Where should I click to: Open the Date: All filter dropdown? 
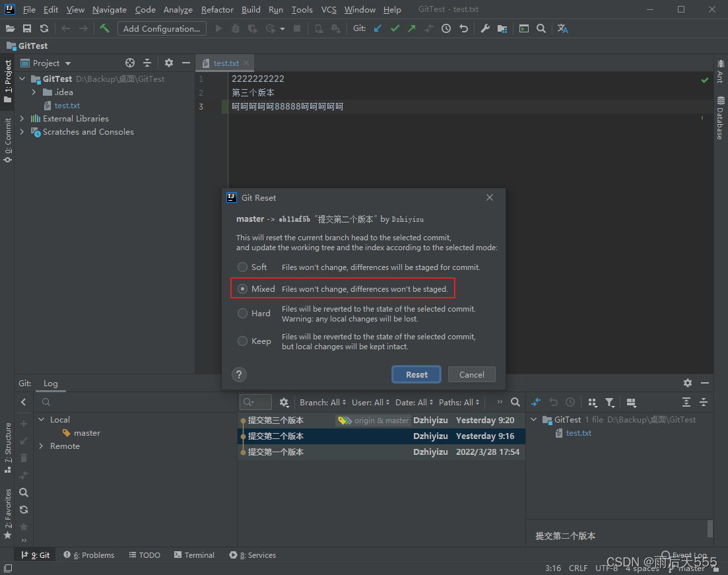pyautogui.click(x=414, y=402)
